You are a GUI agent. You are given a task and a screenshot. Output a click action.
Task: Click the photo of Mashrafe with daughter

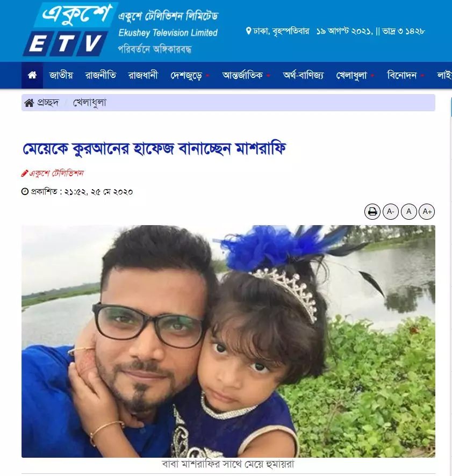[228, 341]
